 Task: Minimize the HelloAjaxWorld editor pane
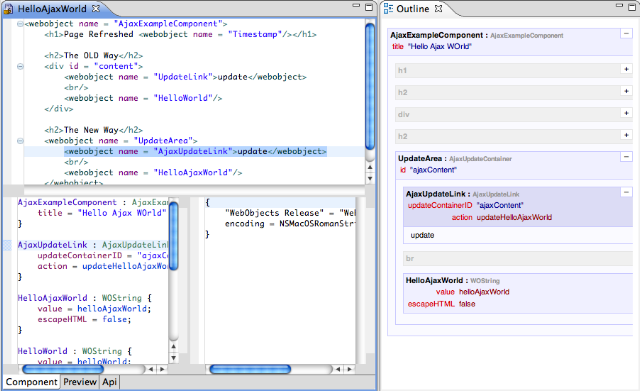coord(356,6)
